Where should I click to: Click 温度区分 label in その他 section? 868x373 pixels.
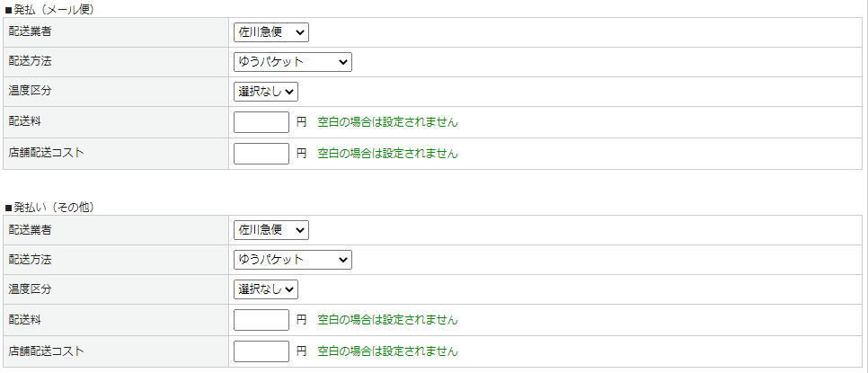(31, 289)
